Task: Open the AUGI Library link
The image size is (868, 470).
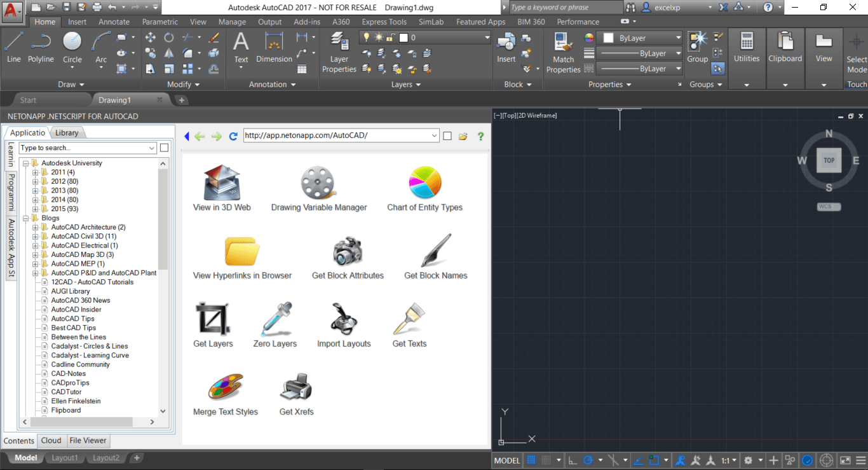Action: (x=71, y=291)
